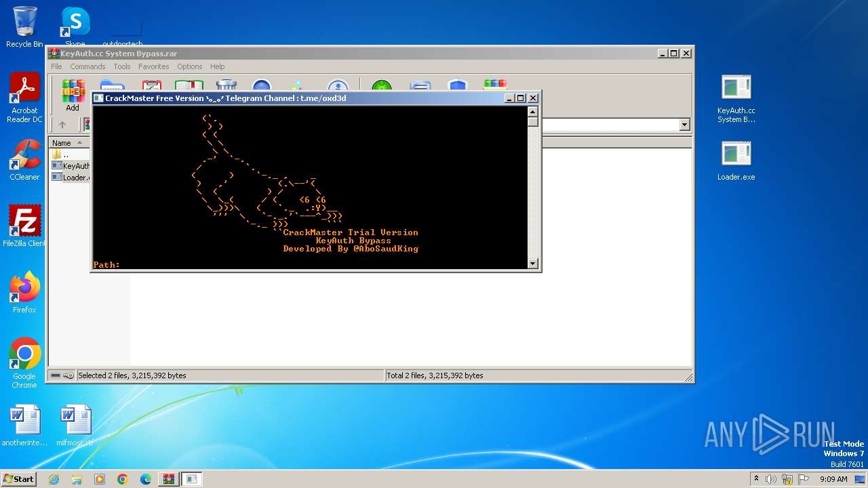This screenshot has width=868, height=488.
Task: Click the 9:09 AM clock in taskbar
Action: tap(833, 479)
